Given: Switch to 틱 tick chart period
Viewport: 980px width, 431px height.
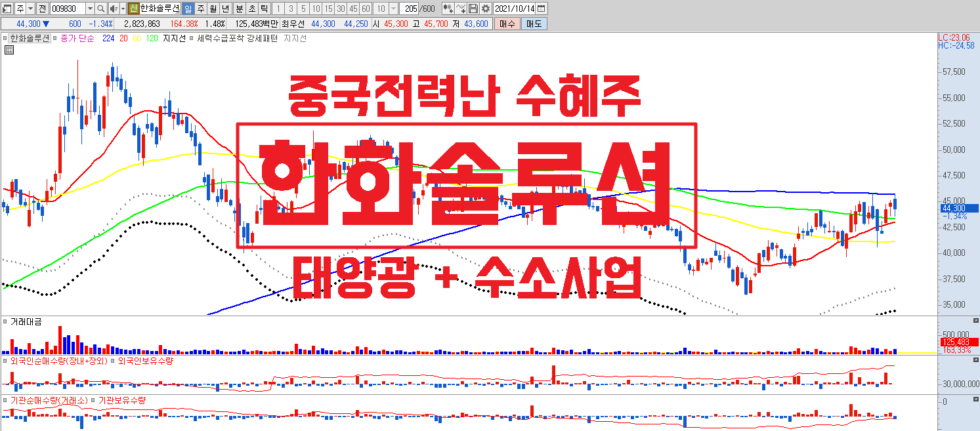Looking at the screenshot, I should coord(263,9).
